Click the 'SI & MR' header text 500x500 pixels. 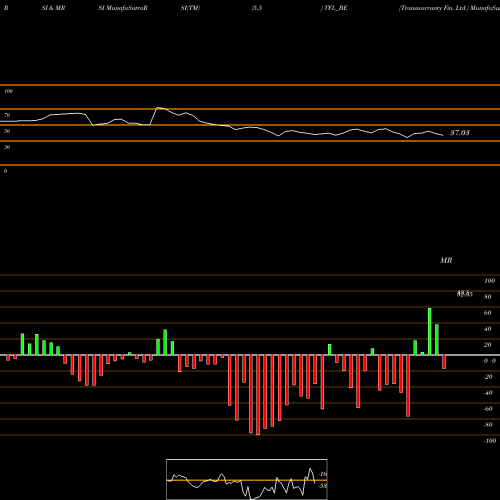tap(53, 8)
